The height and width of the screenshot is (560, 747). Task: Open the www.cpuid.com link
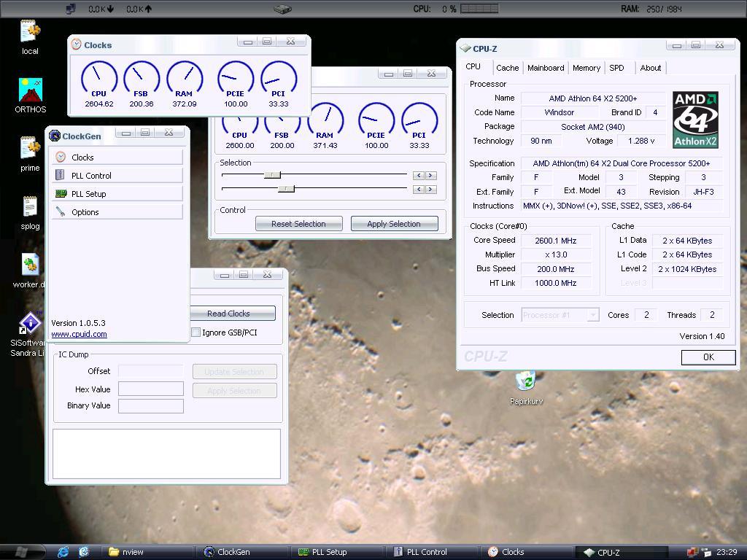pyautogui.click(x=79, y=334)
